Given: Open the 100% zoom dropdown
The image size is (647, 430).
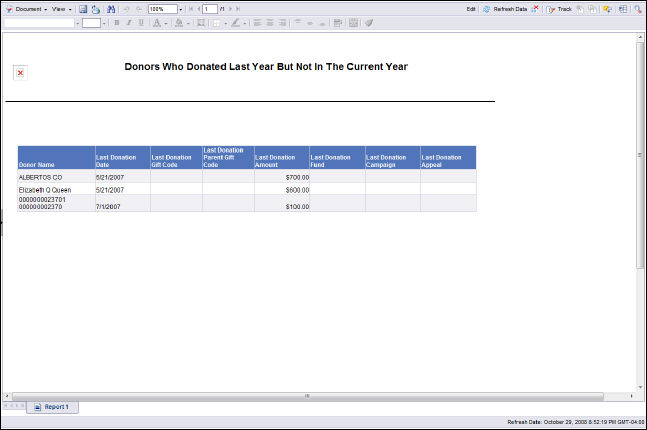Looking at the screenshot, I should pyautogui.click(x=180, y=8).
